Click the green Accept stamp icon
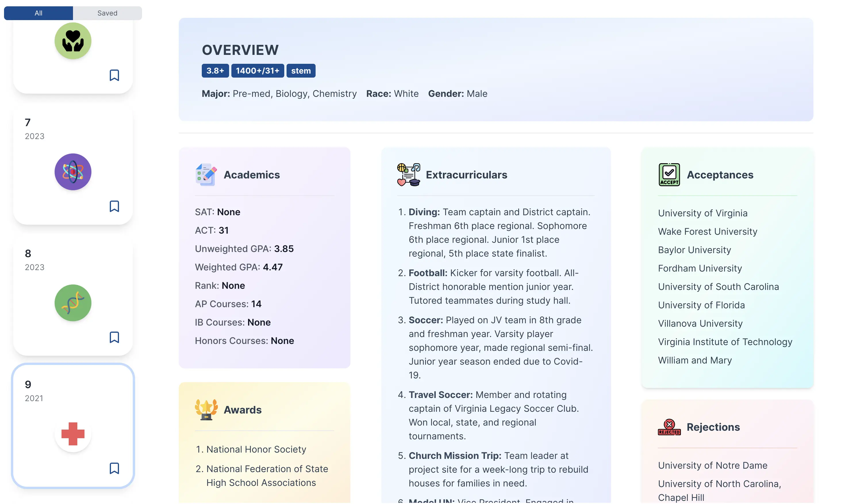Screen dimensions: 841x504 (x=669, y=174)
